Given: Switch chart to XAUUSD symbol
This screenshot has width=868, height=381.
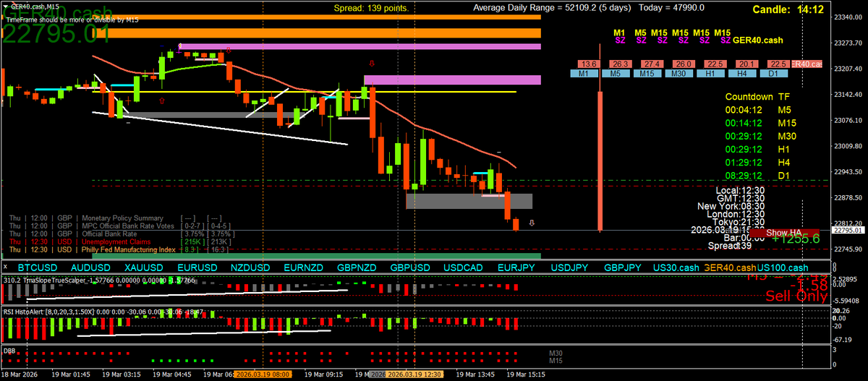Looking at the screenshot, I should tap(144, 267).
